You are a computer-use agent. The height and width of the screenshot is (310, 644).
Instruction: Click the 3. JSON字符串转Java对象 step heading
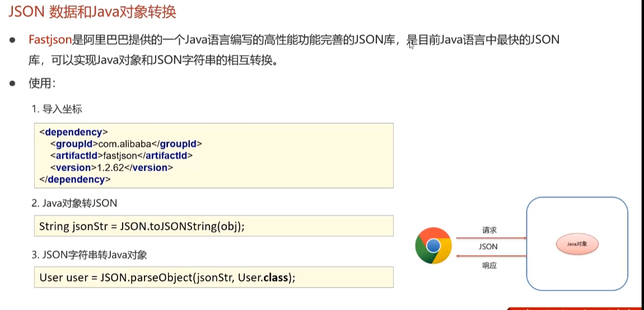coord(89,255)
